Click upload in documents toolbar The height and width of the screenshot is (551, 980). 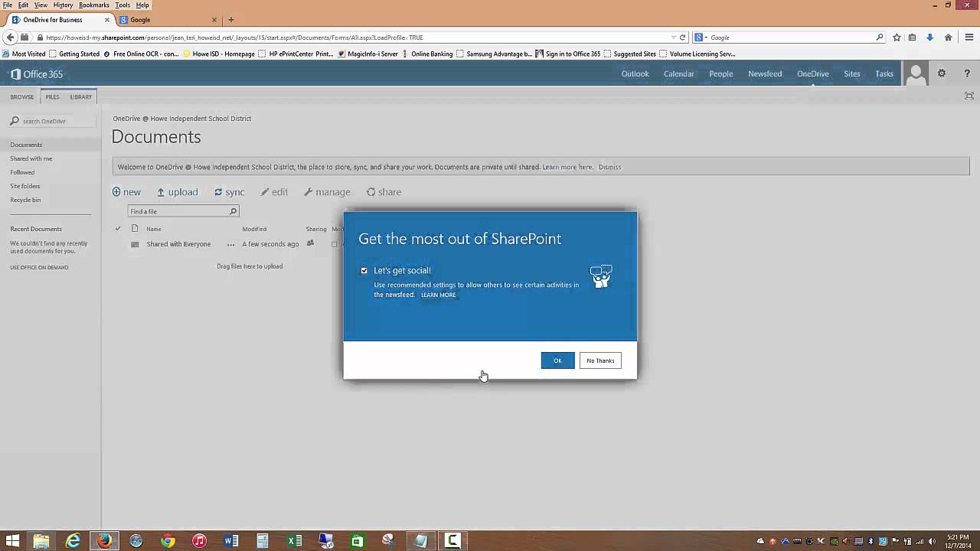177,192
